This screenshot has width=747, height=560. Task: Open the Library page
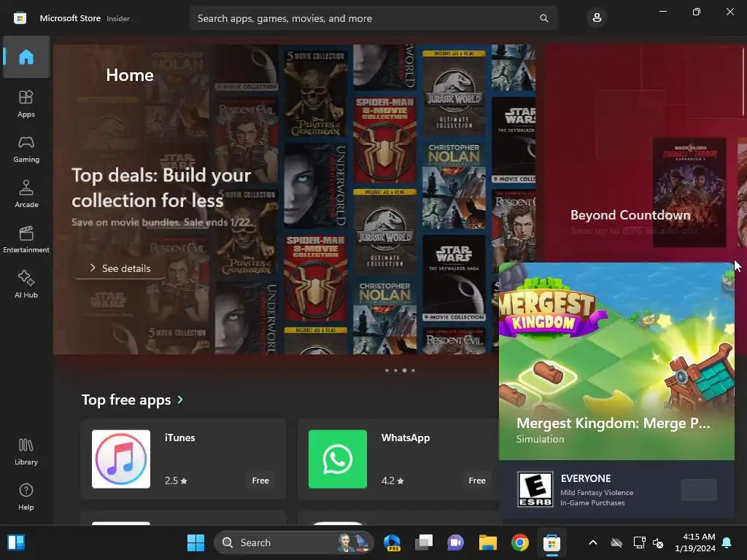pyautogui.click(x=26, y=451)
